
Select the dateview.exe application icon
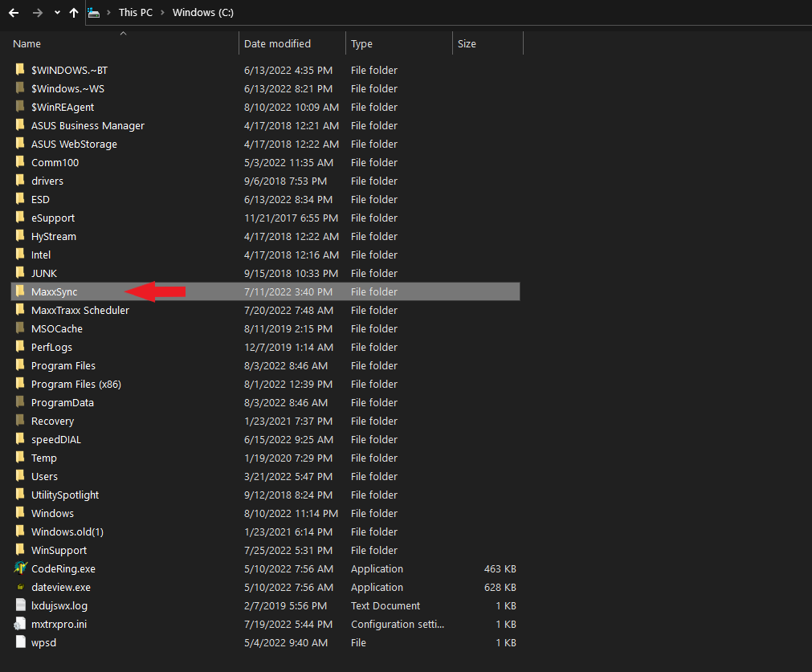click(20, 587)
